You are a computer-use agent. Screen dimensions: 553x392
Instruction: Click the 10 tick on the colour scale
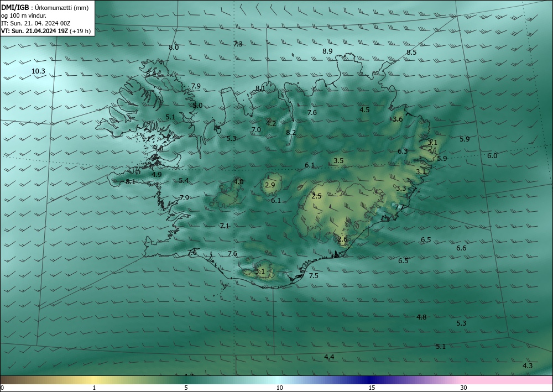[279, 388]
